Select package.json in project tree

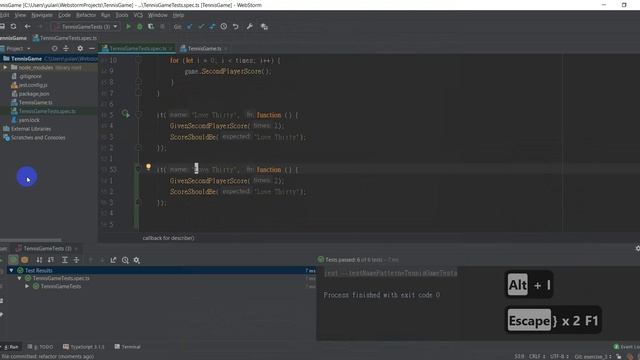pyautogui.click(x=34, y=93)
